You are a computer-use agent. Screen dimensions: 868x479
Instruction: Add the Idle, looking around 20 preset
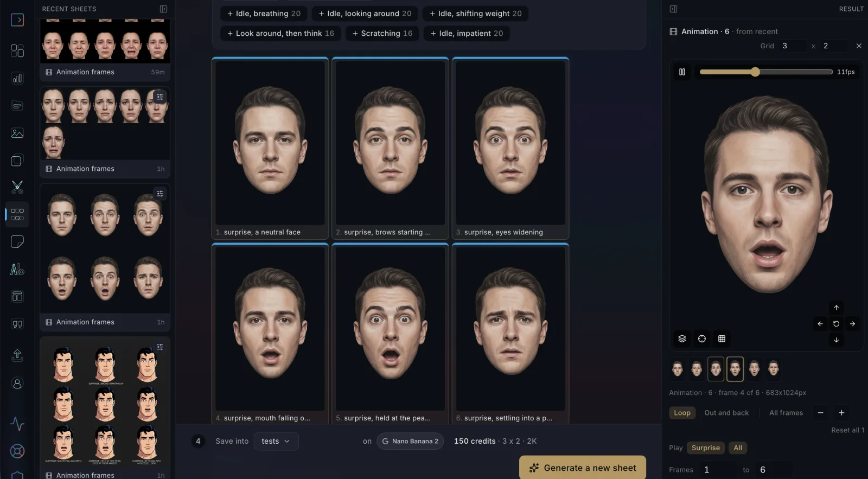(365, 14)
